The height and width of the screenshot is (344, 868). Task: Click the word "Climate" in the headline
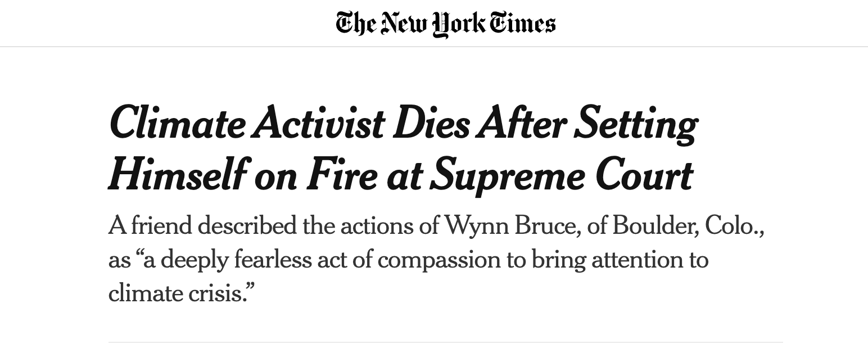click(177, 123)
